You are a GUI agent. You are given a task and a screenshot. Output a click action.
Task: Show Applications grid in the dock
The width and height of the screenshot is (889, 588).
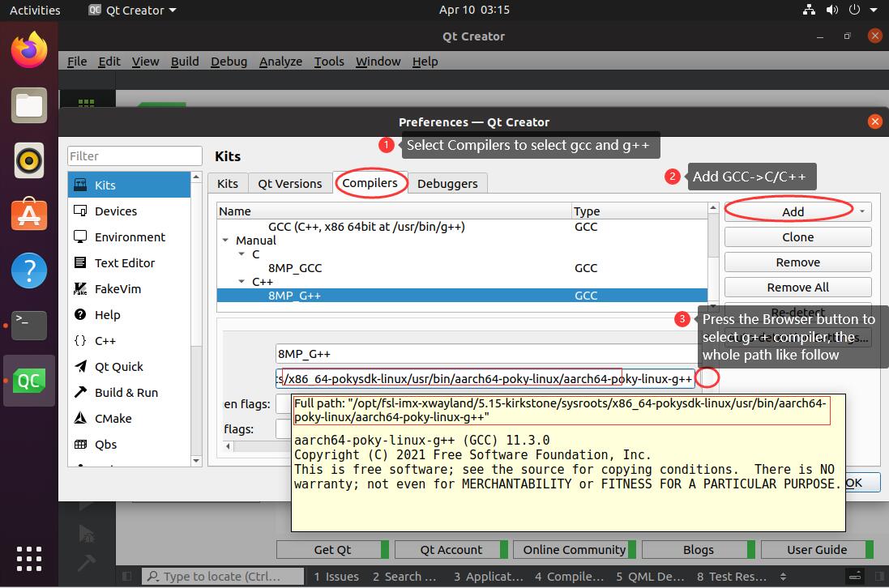point(29,559)
